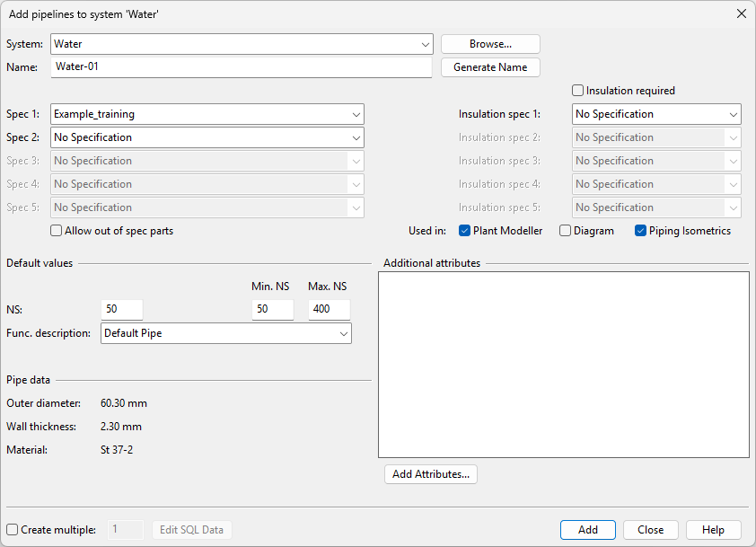This screenshot has width=756, height=547.
Task: Click Generate Name button
Action: [x=490, y=67]
